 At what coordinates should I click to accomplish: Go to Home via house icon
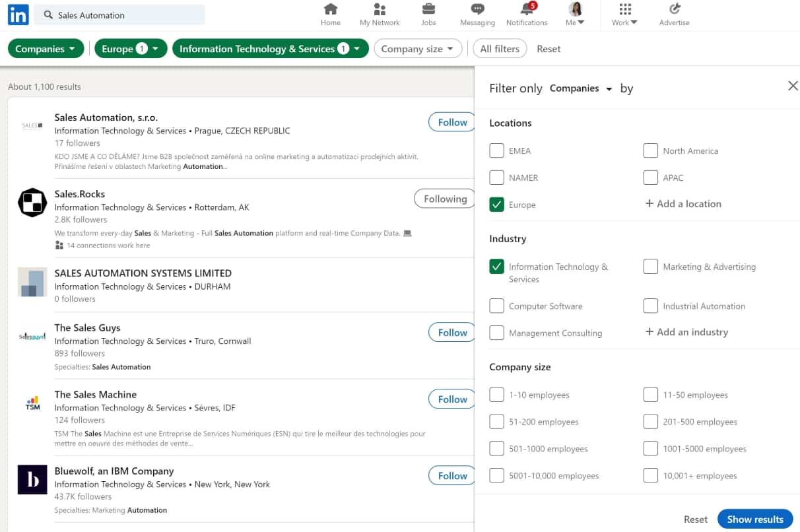coord(331,9)
